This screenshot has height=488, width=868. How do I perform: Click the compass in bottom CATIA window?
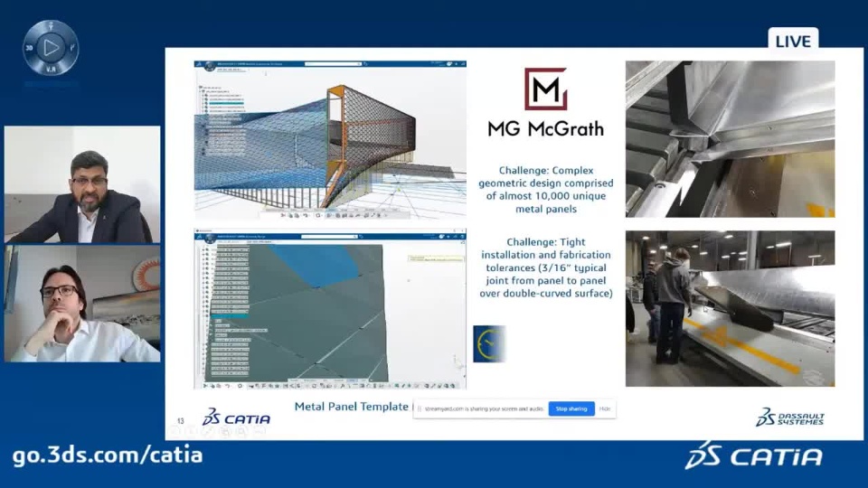pyautogui.click(x=209, y=239)
